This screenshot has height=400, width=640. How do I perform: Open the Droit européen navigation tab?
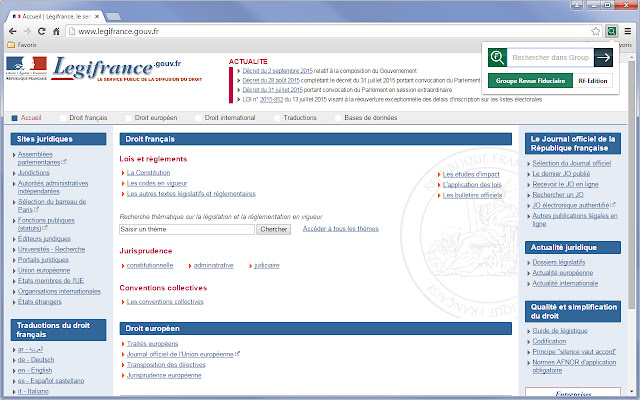(156, 118)
